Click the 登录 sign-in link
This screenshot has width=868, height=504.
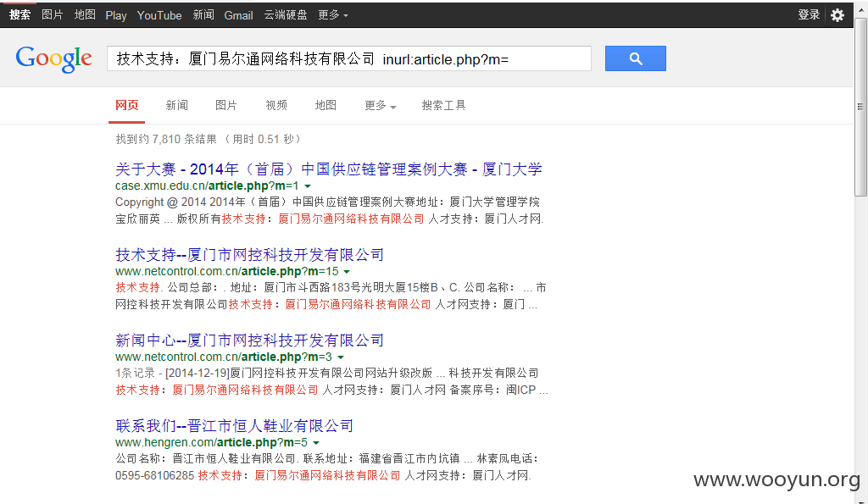pos(808,15)
